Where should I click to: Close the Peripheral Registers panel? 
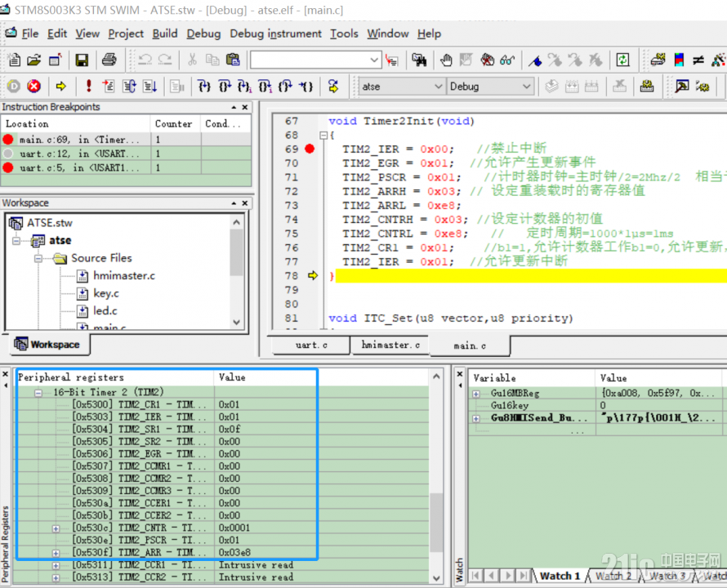click(6, 374)
